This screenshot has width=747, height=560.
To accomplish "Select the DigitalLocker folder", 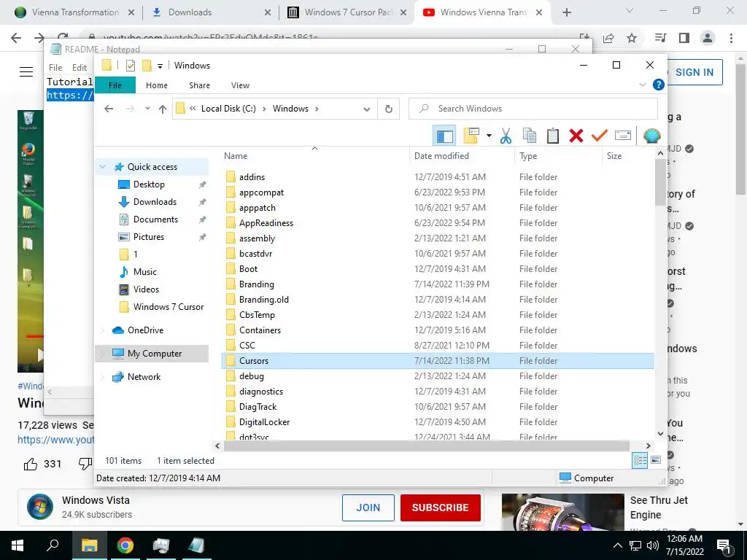I will (264, 422).
